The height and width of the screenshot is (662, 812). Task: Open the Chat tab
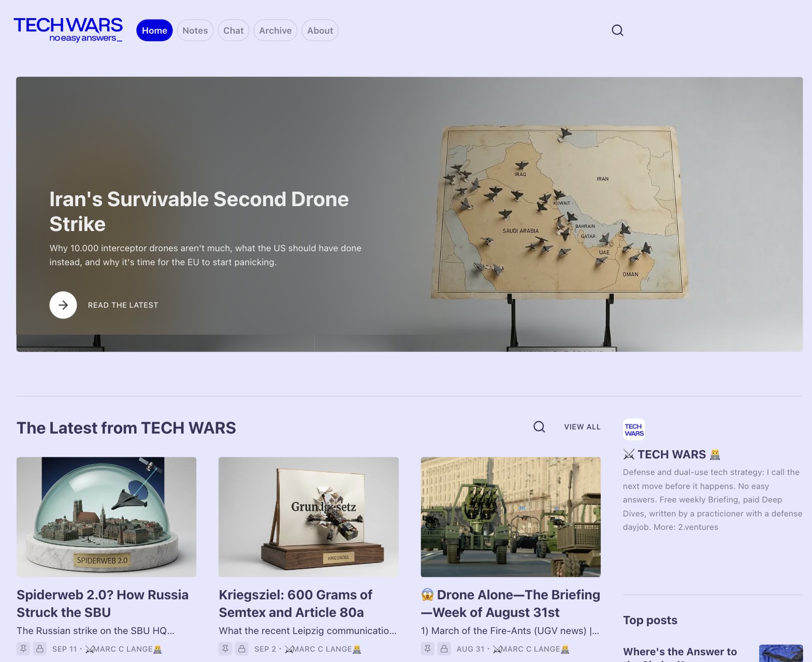click(x=234, y=31)
